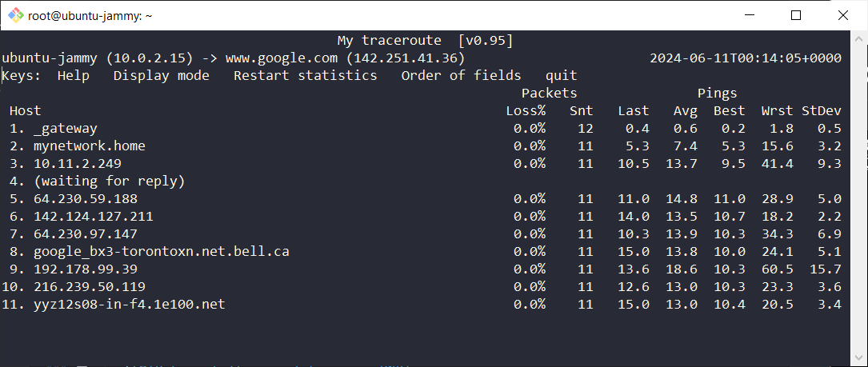The image size is (868, 367).
Task: Click the Display mode option
Action: tap(161, 75)
